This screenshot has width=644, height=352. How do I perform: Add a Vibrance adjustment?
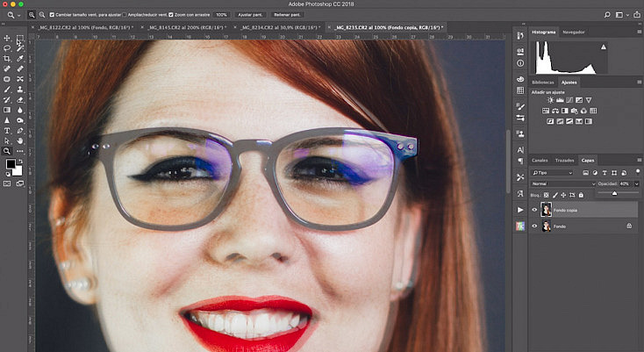(x=589, y=100)
